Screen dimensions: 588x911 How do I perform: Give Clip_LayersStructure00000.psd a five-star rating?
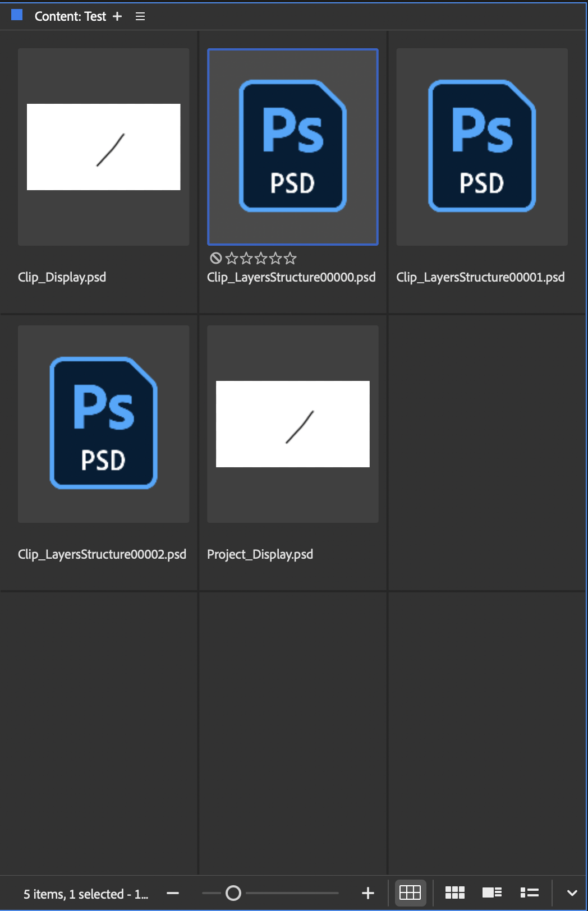click(290, 258)
